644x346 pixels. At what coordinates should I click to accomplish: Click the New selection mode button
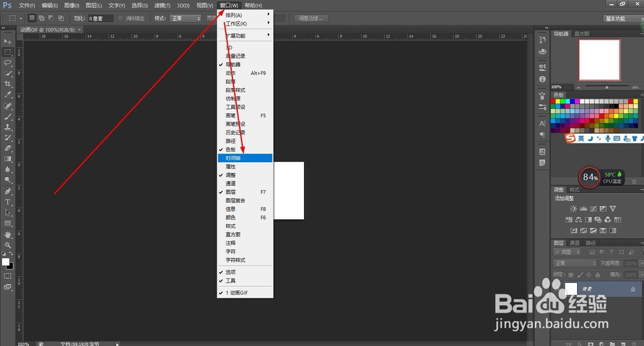[x=32, y=18]
